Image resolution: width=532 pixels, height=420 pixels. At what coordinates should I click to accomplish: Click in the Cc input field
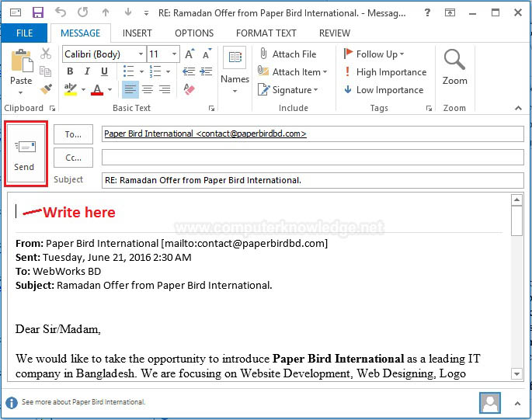(x=313, y=158)
